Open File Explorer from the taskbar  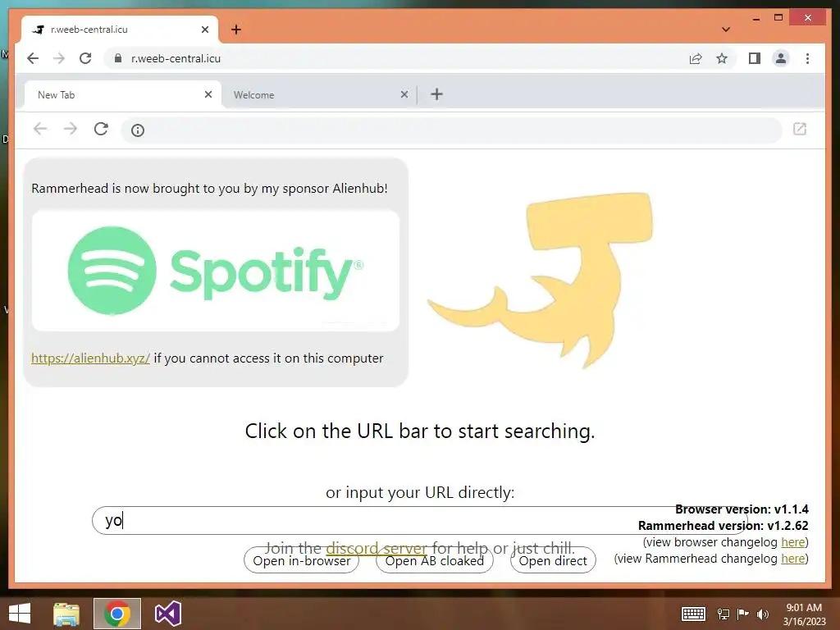[66, 614]
